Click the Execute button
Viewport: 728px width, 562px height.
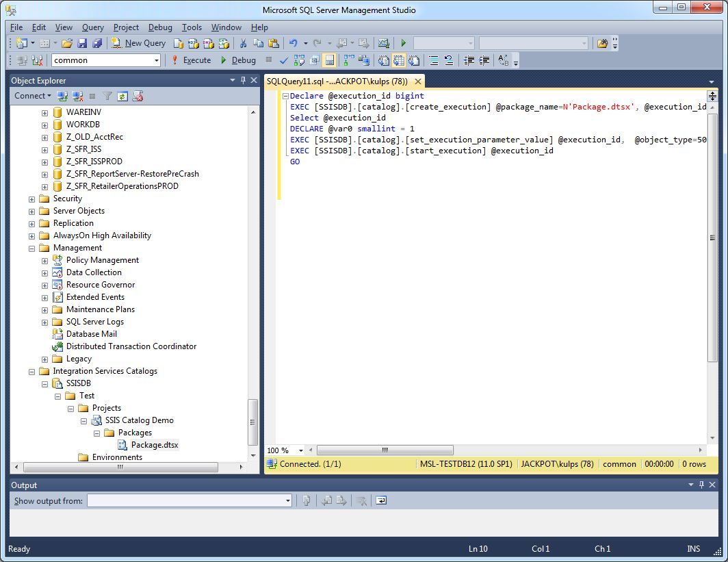pos(192,60)
